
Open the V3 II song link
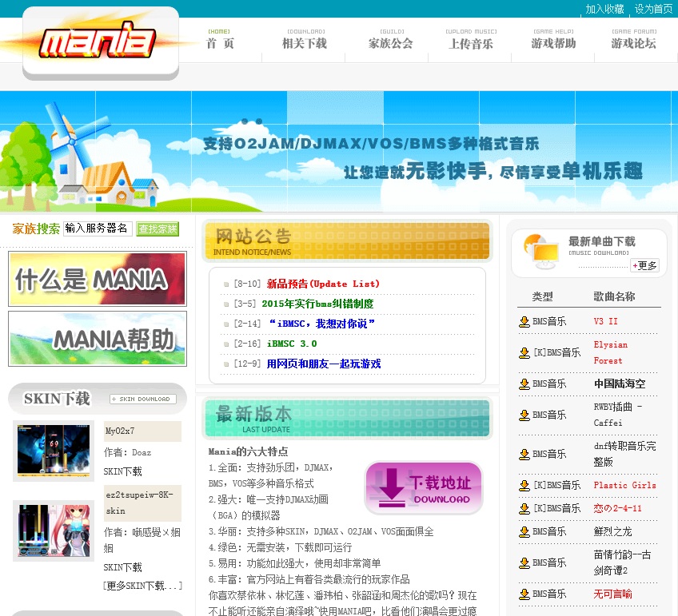[605, 322]
